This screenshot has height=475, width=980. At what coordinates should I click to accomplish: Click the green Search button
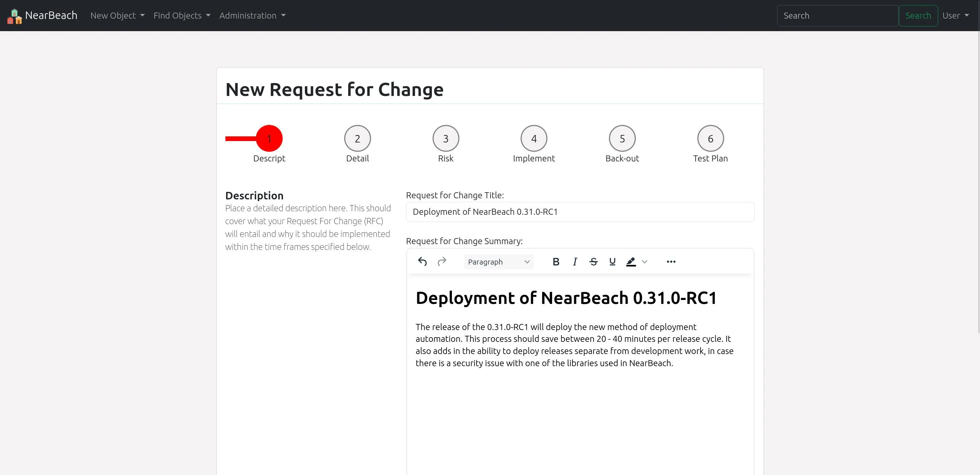coord(918,16)
